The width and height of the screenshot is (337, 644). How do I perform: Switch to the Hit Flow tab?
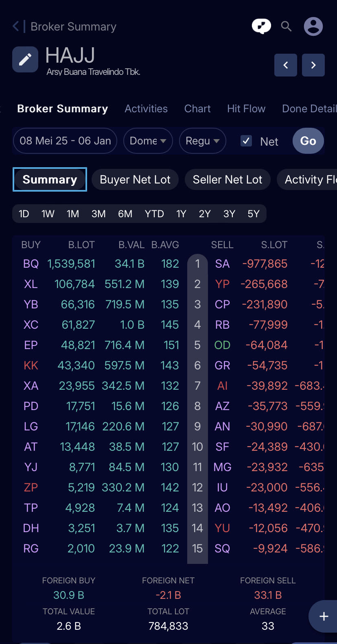click(246, 109)
